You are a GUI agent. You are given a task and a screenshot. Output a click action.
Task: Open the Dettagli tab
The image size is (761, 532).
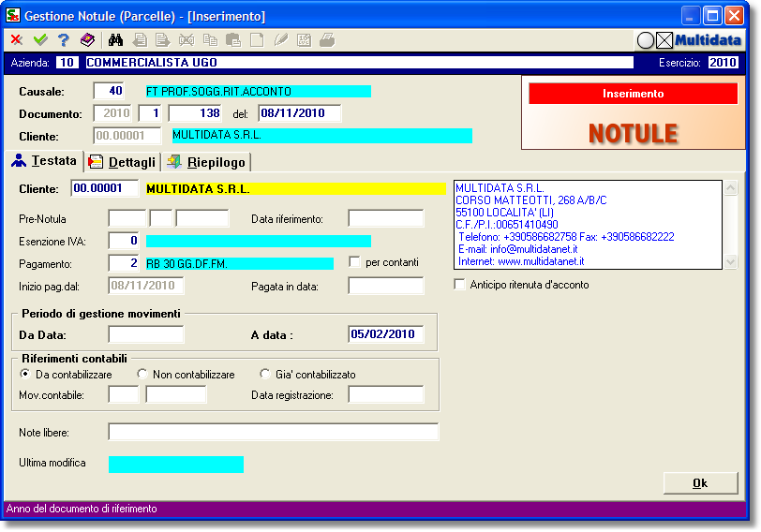click(x=122, y=162)
